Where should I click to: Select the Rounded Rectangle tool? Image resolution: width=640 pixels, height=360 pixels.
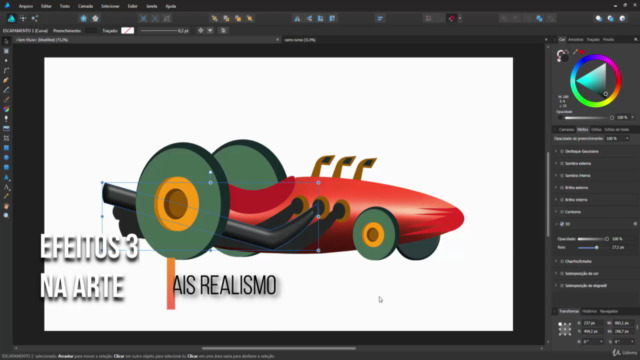pyautogui.click(x=6, y=167)
